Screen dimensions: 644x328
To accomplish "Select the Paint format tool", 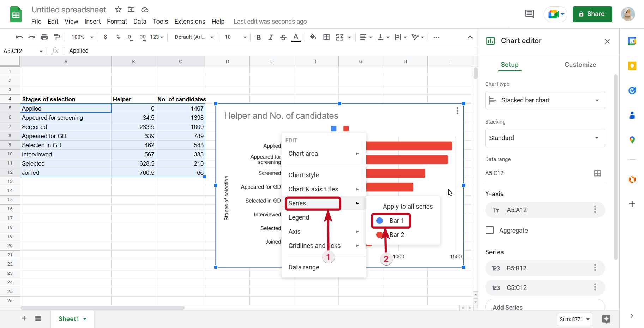I will pos(56,37).
